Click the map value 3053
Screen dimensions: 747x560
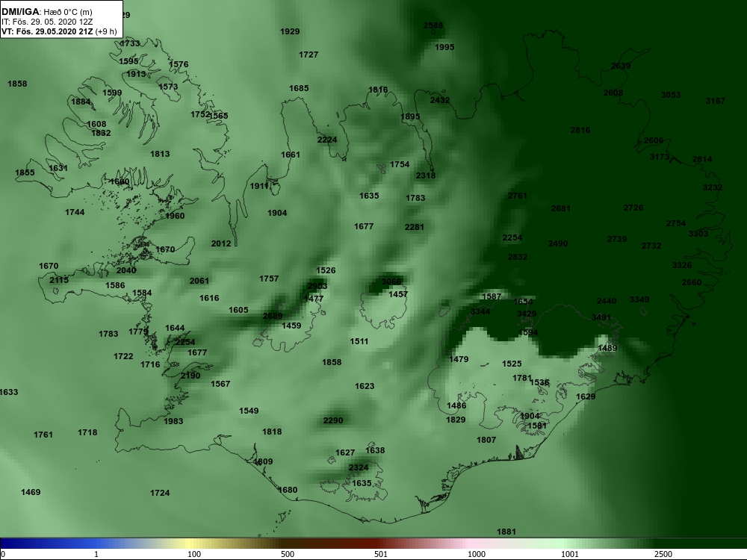671,95
